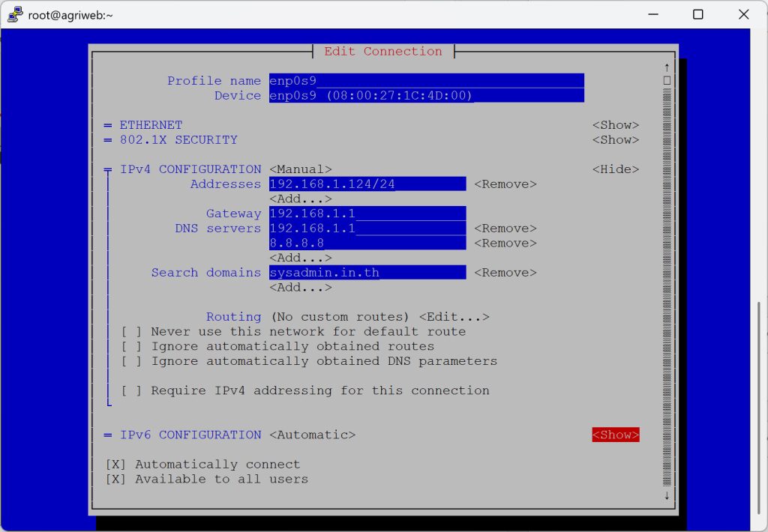Open the IPv6 Automatic method dropdown
The height and width of the screenshot is (532, 768).
click(x=312, y=435)
